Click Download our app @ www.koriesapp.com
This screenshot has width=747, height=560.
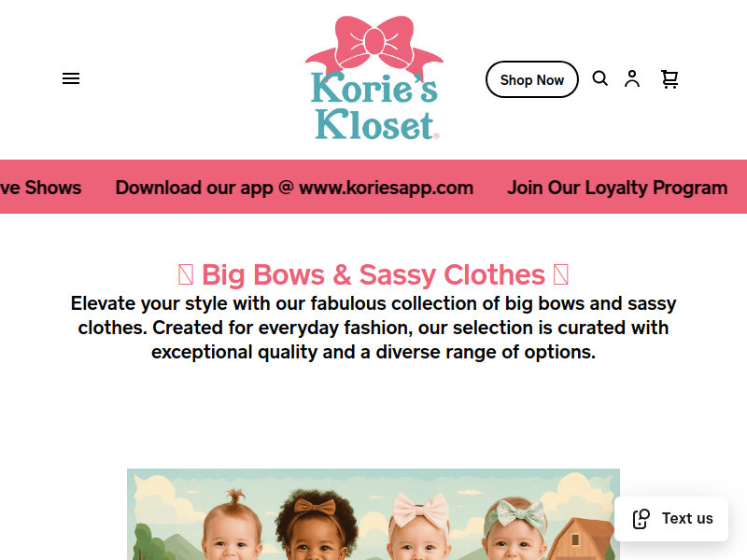pyautogui.click(x=294, y=188)
